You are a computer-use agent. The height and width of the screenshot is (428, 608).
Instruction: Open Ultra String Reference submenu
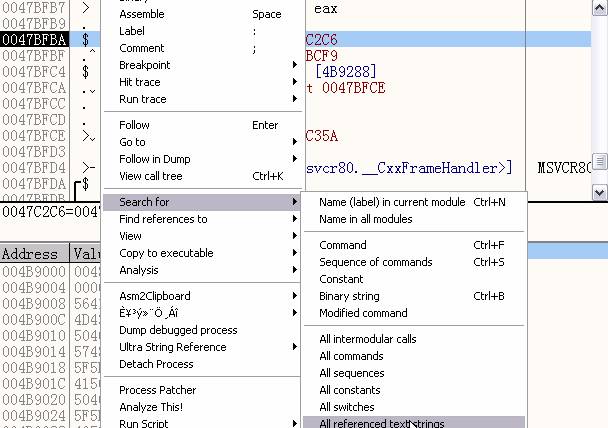pyautogui.click(x=202, y=347)
